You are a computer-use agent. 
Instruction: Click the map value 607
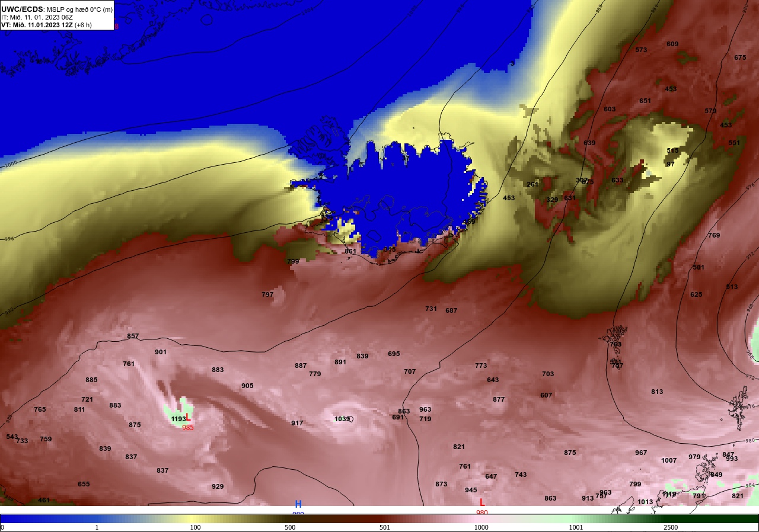(x=546, y=395)
